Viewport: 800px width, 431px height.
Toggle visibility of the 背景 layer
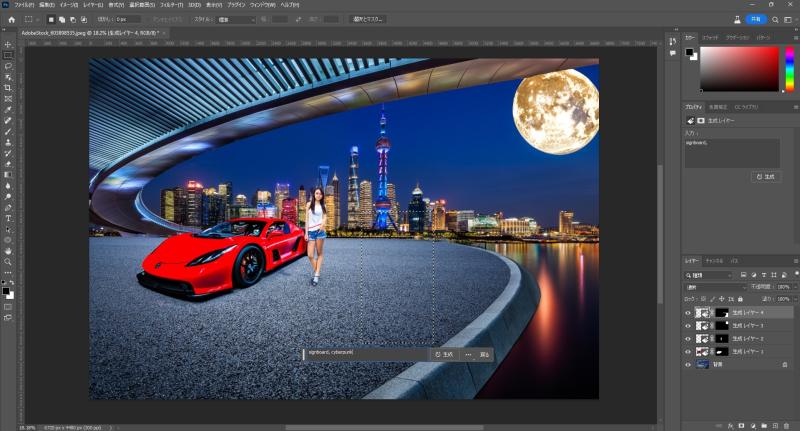point(687,365)
